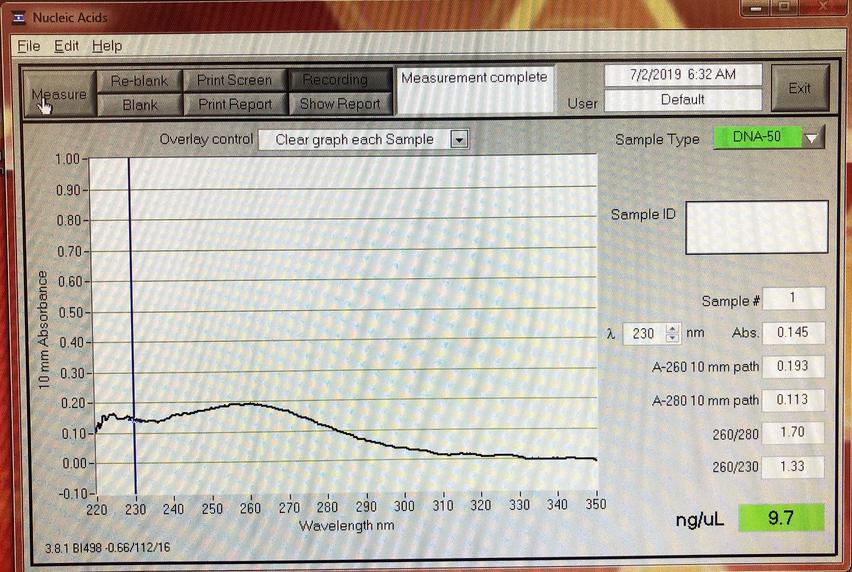Image resolution: width=852 pixels, height=572 pixels.
Task: Expand the Overlay control dropdown
Action: click(459, 140)
